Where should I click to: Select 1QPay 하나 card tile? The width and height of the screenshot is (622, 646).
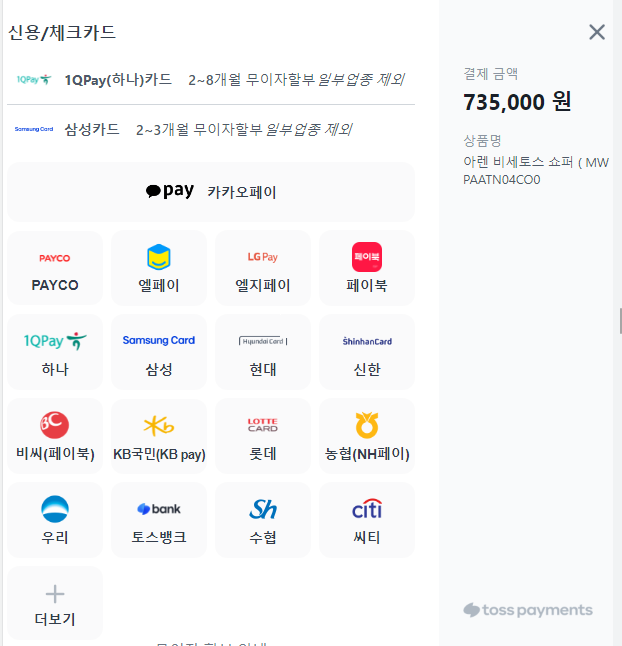click(x=55, y=352)
